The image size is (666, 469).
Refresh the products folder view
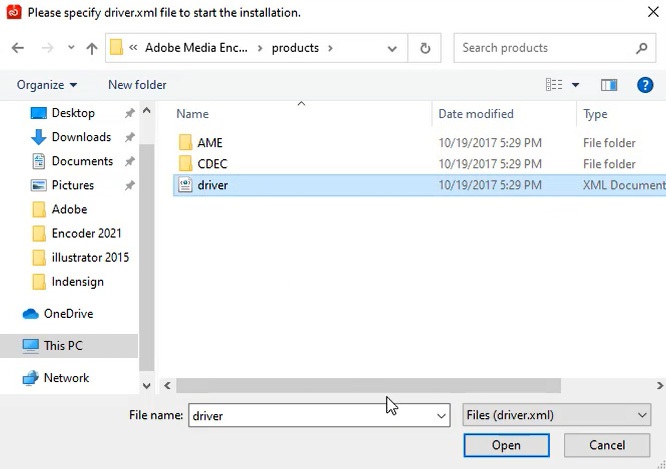click(425, 48)
